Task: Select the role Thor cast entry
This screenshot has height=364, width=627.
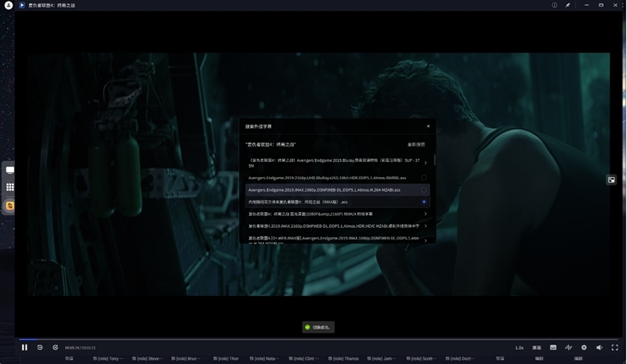Action: 226,359
